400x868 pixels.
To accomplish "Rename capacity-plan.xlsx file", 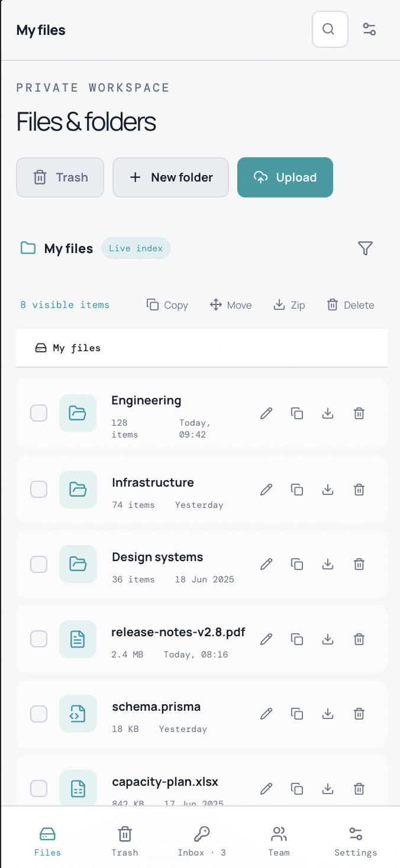I will tap(267, 789).
